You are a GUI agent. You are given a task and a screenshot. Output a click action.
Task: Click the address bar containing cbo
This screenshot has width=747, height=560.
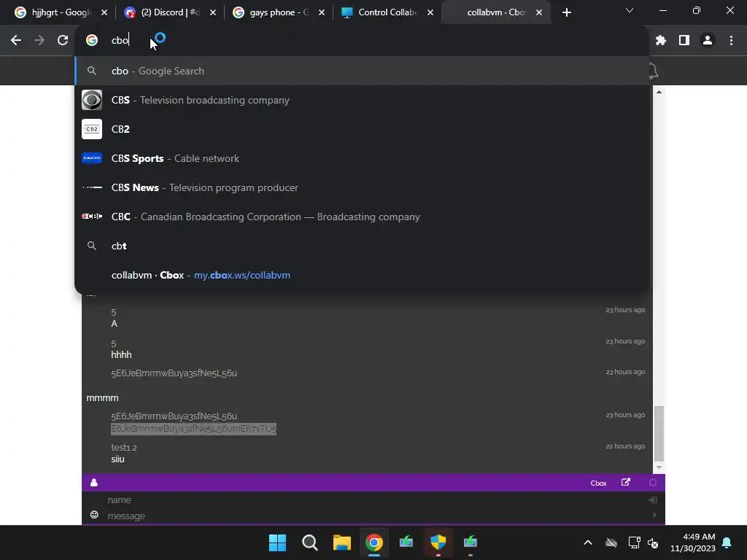coord(362,41)
